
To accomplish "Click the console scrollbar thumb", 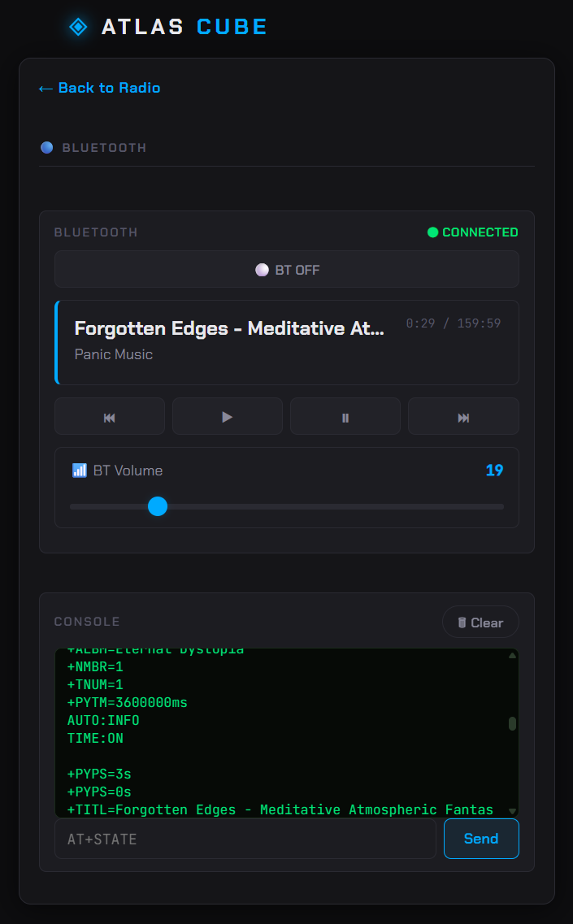I will (512, 723).
